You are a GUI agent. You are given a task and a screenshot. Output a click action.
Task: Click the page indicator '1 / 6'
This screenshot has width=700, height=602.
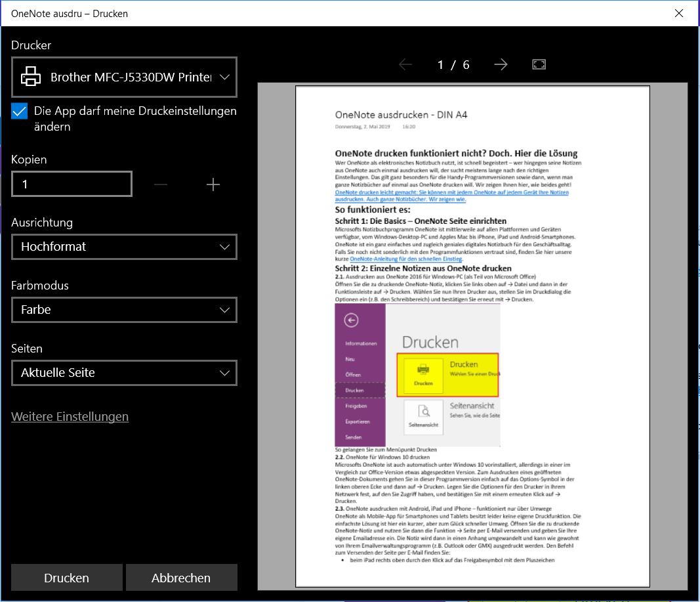[453, 65]
